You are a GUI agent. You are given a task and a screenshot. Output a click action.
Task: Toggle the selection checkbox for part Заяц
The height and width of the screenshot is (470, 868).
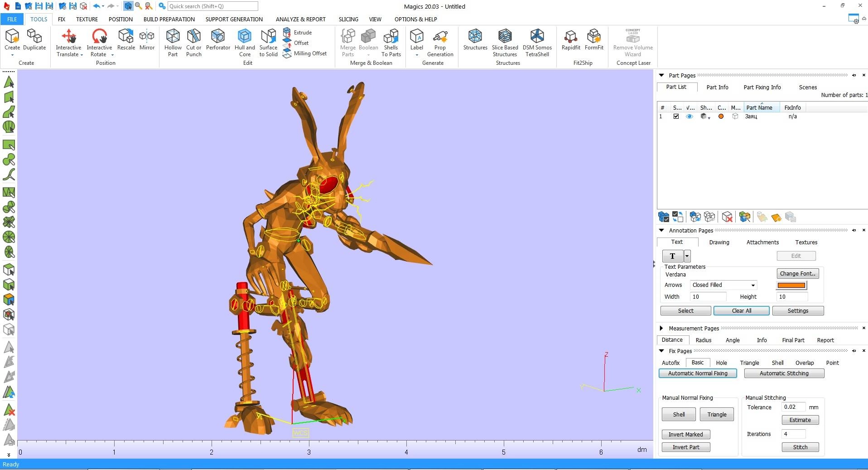click(x=676, y=116)
